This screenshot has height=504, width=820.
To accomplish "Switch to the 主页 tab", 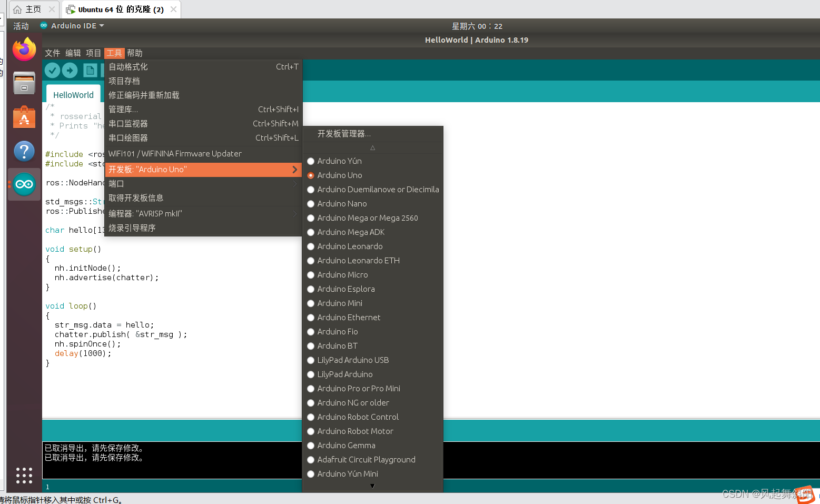I will click(x=34, y=9).
